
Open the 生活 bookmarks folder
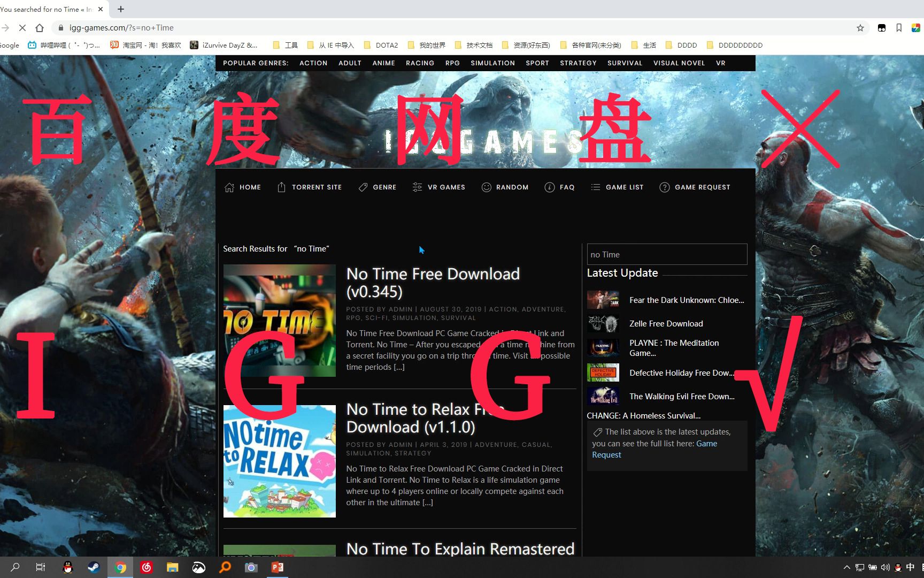pyautogui.click(x=643, y=45)
